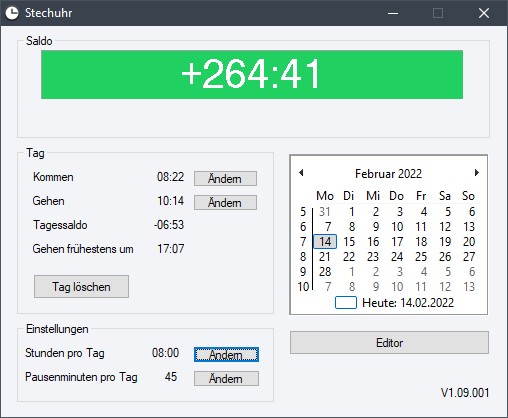
Task: Click the So weekday header
Action: (x=468, y=196)
